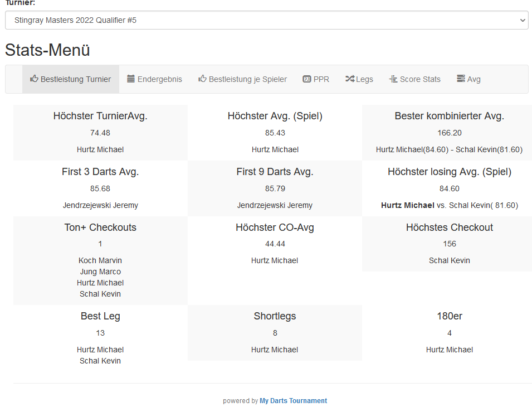This screenshot has width=532, height=407.
Task: Click the list icon beside Avg
Action: [461, 79]
